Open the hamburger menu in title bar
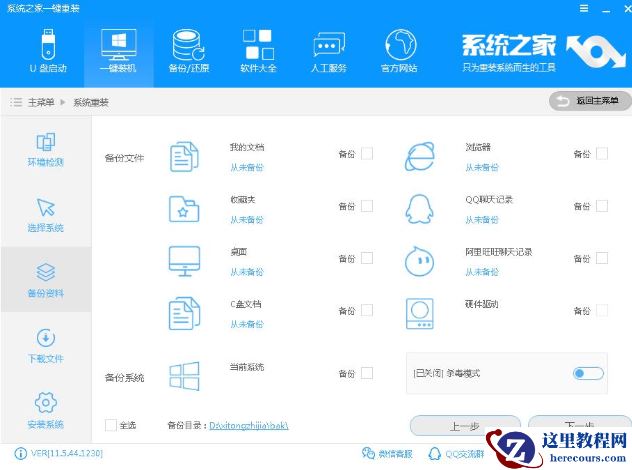632x470 pixels. 584,8
